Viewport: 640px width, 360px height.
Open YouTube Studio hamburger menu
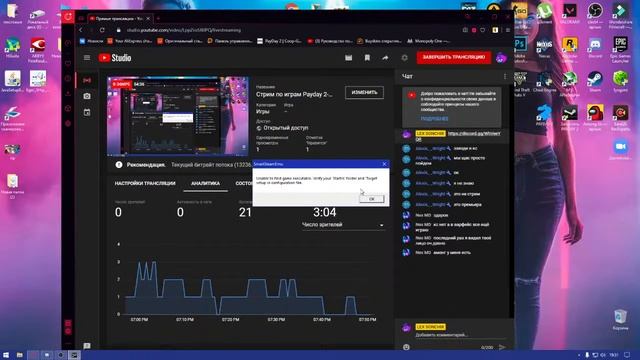coord(87,58)
